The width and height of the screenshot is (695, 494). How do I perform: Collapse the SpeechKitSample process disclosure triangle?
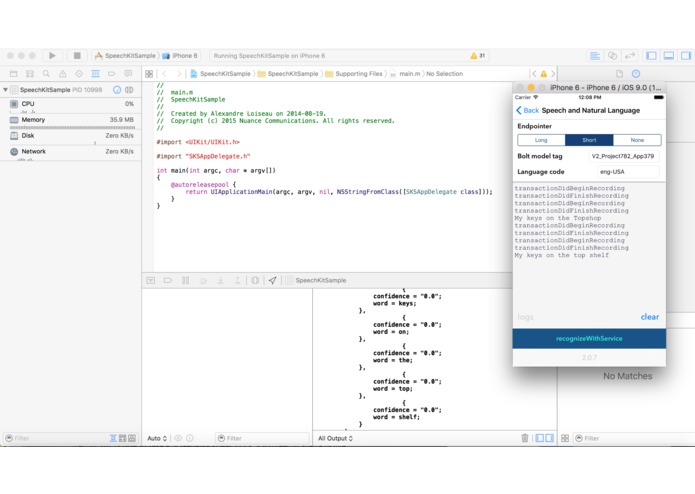[5, 89]
